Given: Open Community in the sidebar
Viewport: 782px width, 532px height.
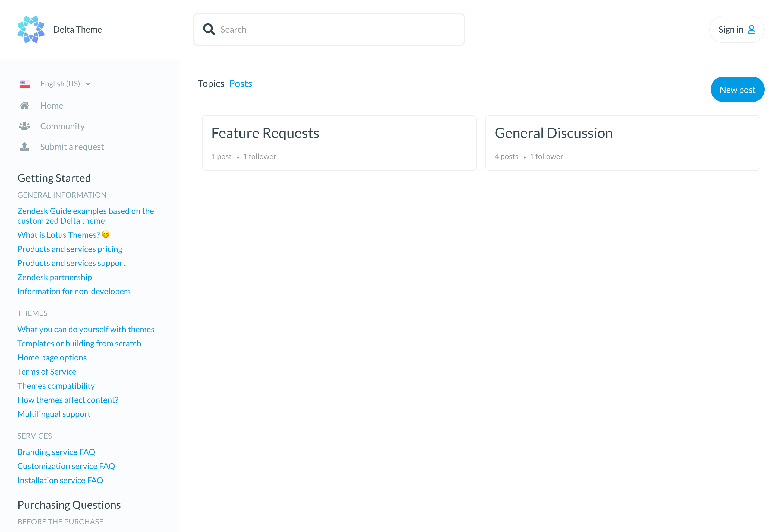Looking at the screenshot, I should (x=62, y=126).
